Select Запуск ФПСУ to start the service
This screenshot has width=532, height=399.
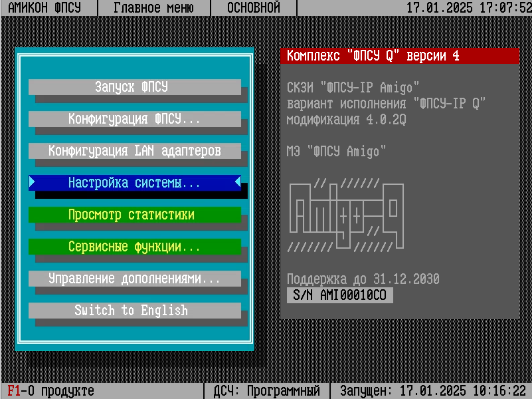pyautogui.click(x=134, y=87)
